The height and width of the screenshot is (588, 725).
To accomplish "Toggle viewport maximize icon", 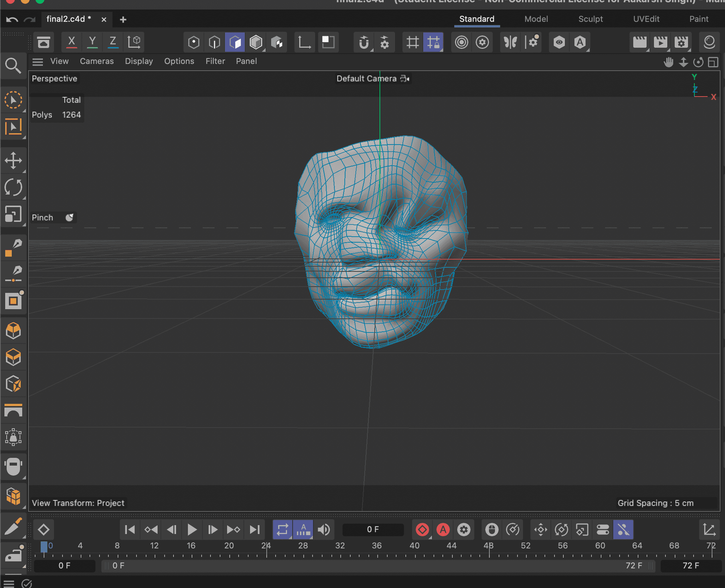I will coord(713,62).
